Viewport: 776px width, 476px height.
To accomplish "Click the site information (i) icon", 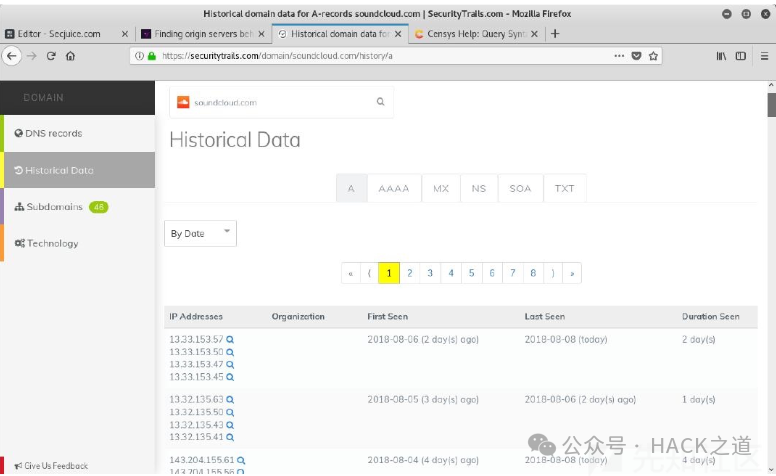I will pos(140,56).
